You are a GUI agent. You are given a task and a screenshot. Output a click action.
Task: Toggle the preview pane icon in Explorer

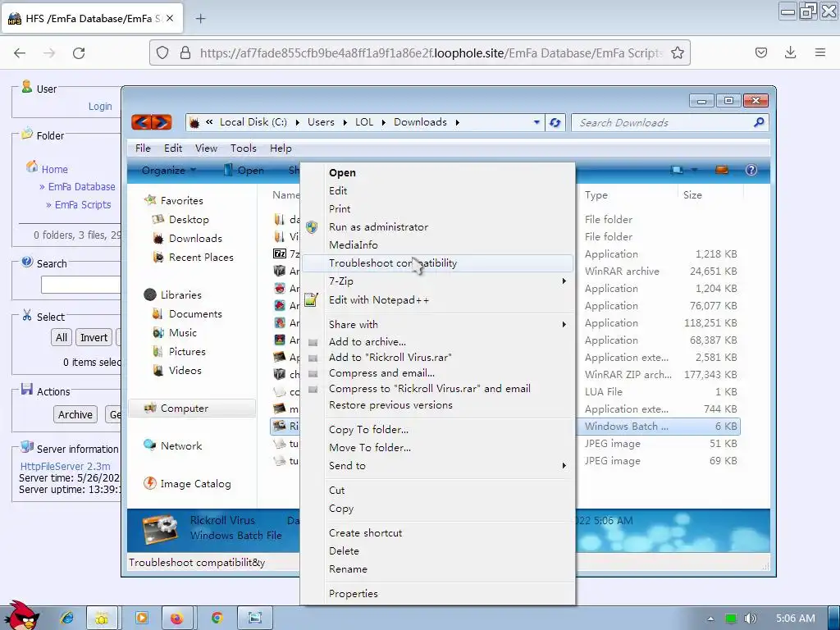tap(722, 171)
